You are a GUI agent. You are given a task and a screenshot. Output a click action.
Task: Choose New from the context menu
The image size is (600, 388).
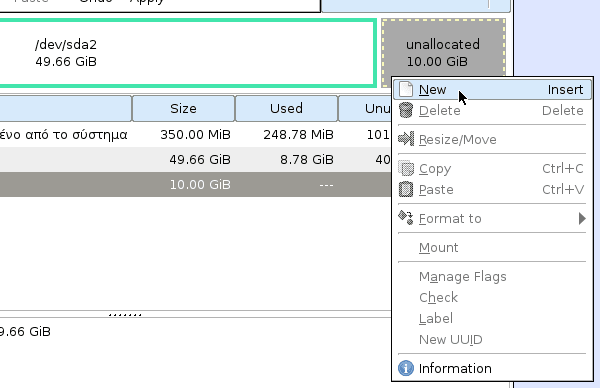coord(492,90)
